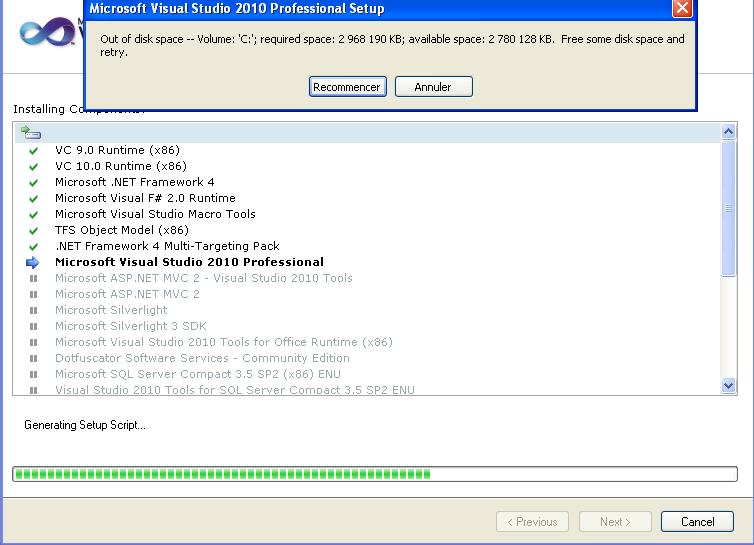This screenshot has width=754, height=545.
Task: Click the Annuler button in dialog
Action: point(433,87)
